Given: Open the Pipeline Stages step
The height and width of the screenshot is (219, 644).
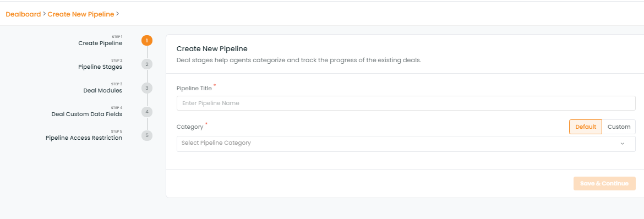Looking at the screenshot, I should pos(100,67).
